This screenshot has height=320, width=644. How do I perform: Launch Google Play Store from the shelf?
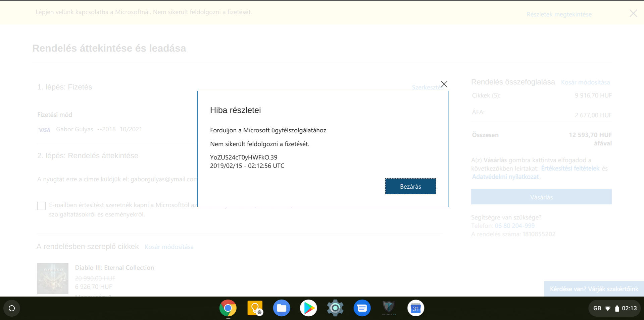308,308
